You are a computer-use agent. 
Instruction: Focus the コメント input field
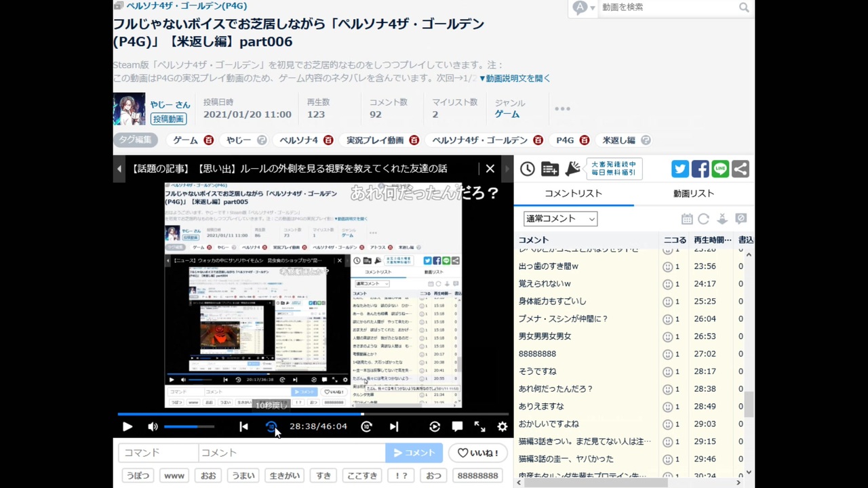tap(292, 453)
